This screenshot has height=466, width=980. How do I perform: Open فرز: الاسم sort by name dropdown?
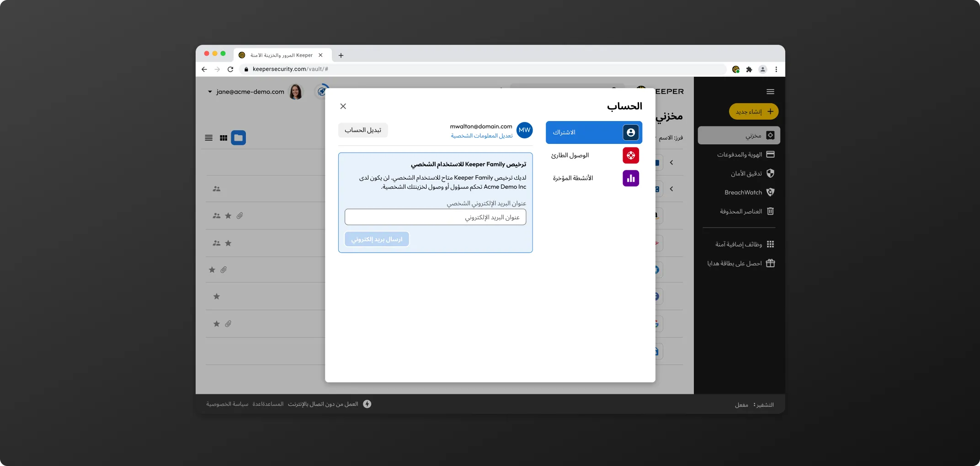pyautogui.click(x=670, y=138)
